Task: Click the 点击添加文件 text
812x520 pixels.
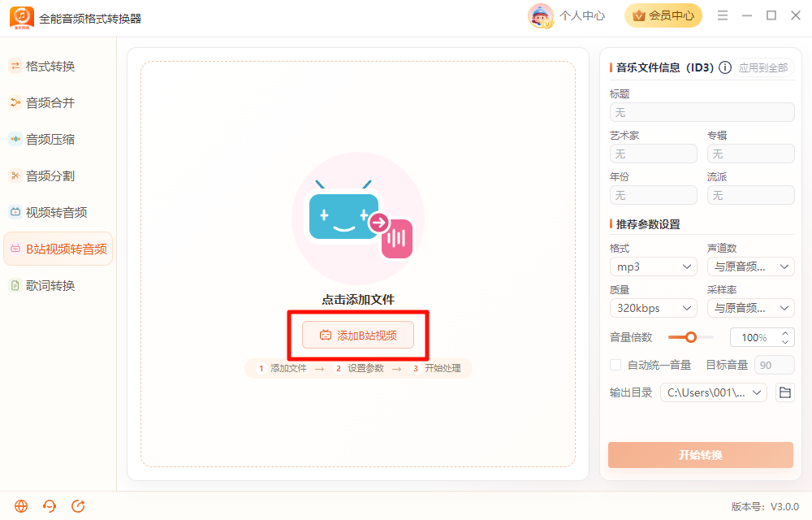Action: tap(358, 299)
